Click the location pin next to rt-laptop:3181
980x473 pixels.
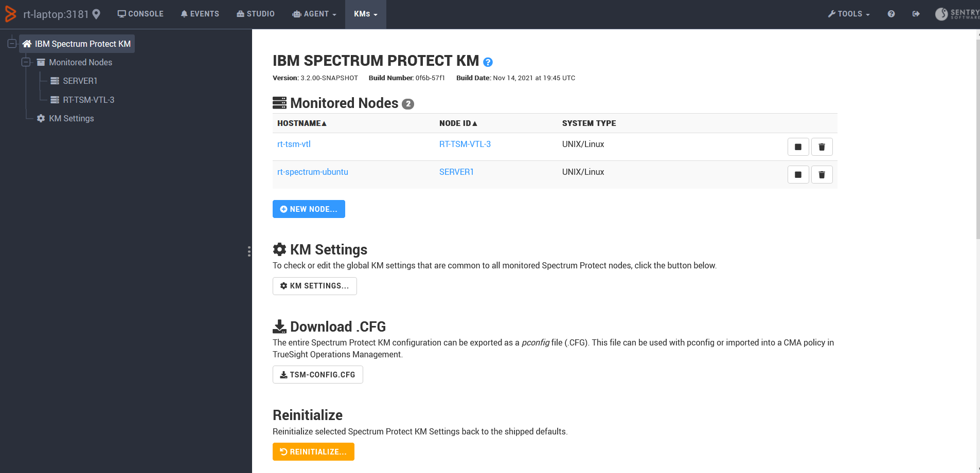95,14
